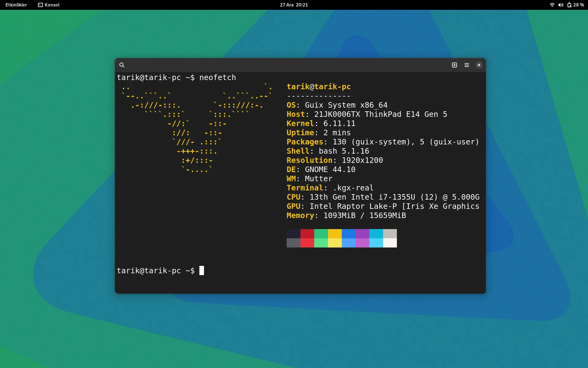
Task: Click the 'Resolution: 1920x1200' line
Action: tap(335, 160)
